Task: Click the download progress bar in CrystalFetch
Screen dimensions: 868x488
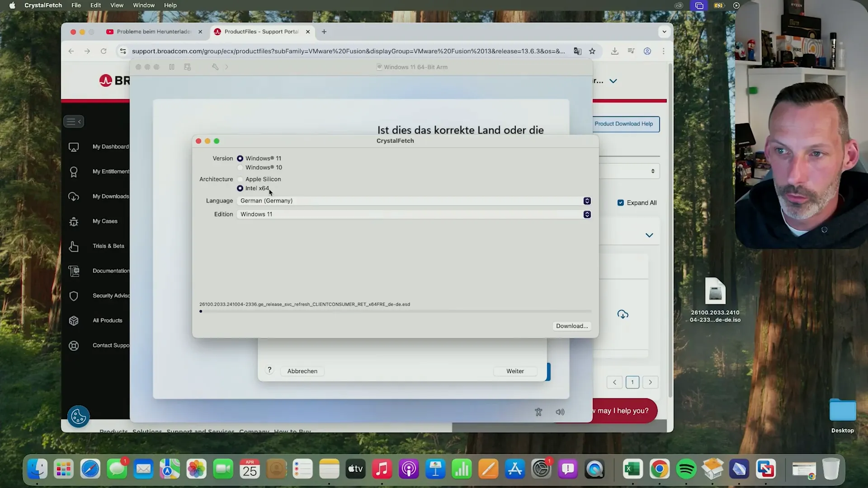Action: 396,312
